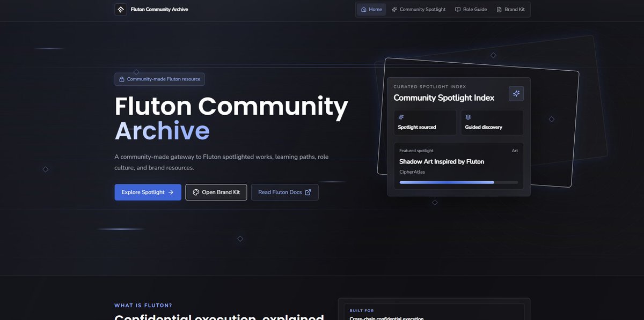
Task: Click the layers icon above Guided discovery
Action: click(468, 117)
